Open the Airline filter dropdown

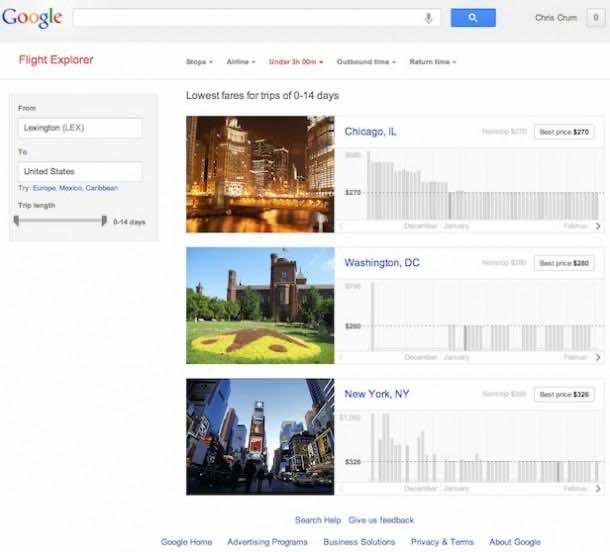pyautogui.click(x=240, y=62)
